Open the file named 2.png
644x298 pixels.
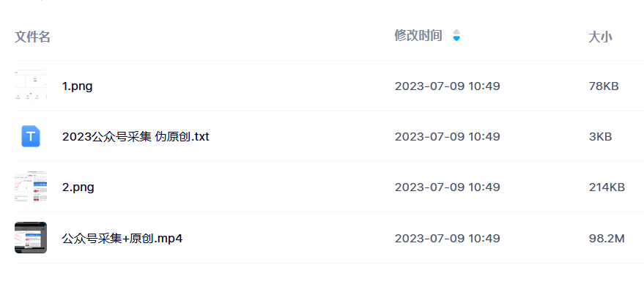pos(78,187)
